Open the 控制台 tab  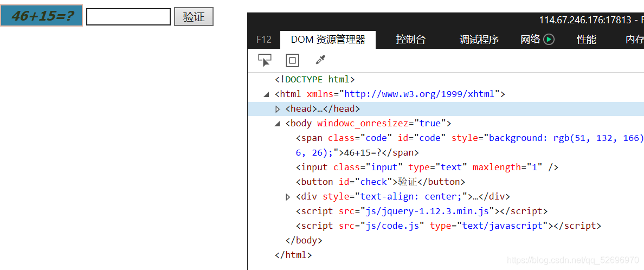411,40
